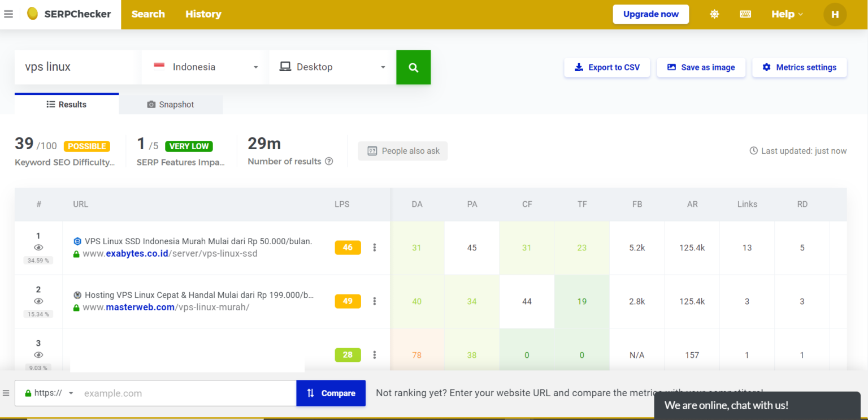The image size is (868, 420).
Task: Click the exabytes favicon icon
Action: 77,241
